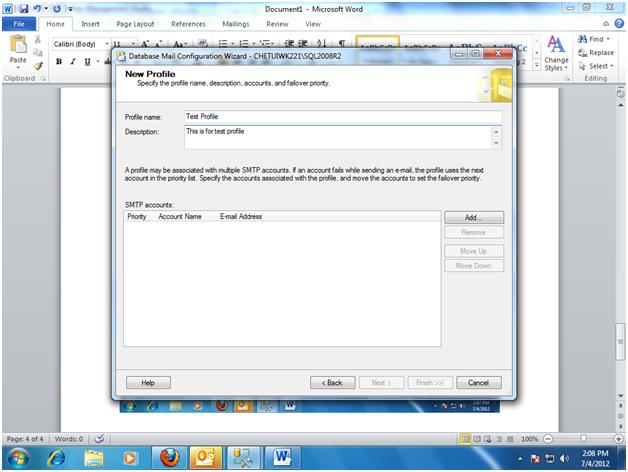Toggle Show/Hide paragraph marks
Image resolution: width=628 pixels, height=472 pixels.
342,43
